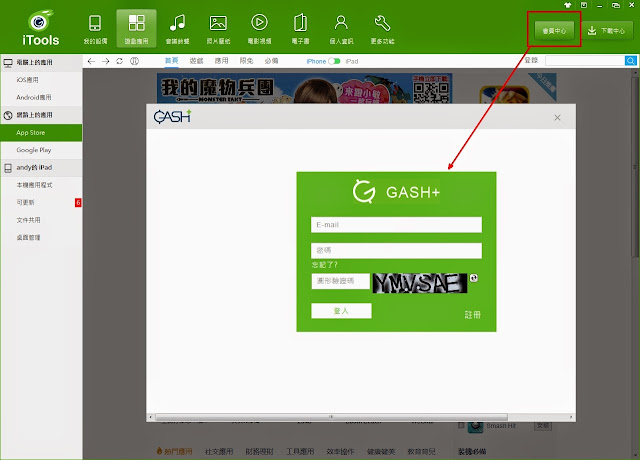Viewport: 640px width, 460px height.
Task: Switch to the 首頁 tab
Action: pyautogui.click(x=171, y=61)
